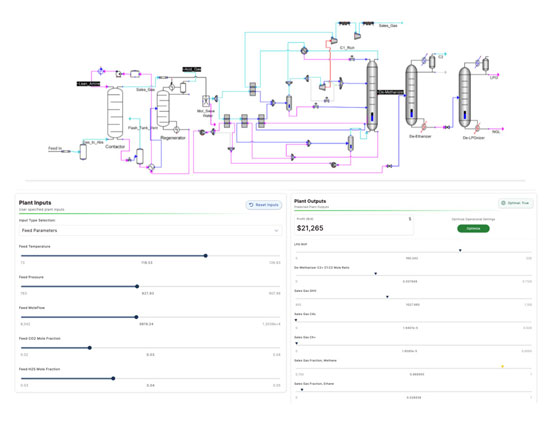Select the Regenerator column unit
Viewport: 550px width, 425px height.
pyautogui.click(x=163, y=108)
